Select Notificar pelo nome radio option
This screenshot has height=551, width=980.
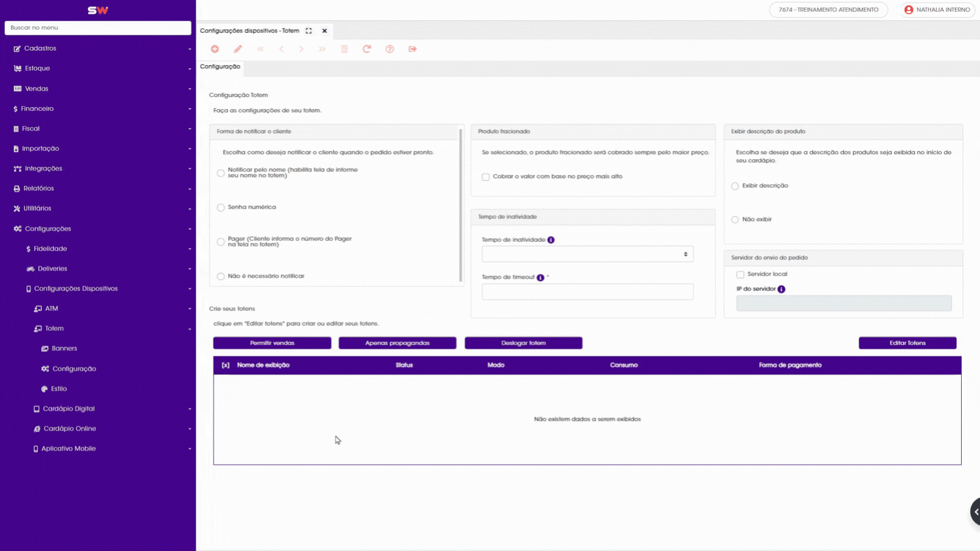(x=221, y=173)
